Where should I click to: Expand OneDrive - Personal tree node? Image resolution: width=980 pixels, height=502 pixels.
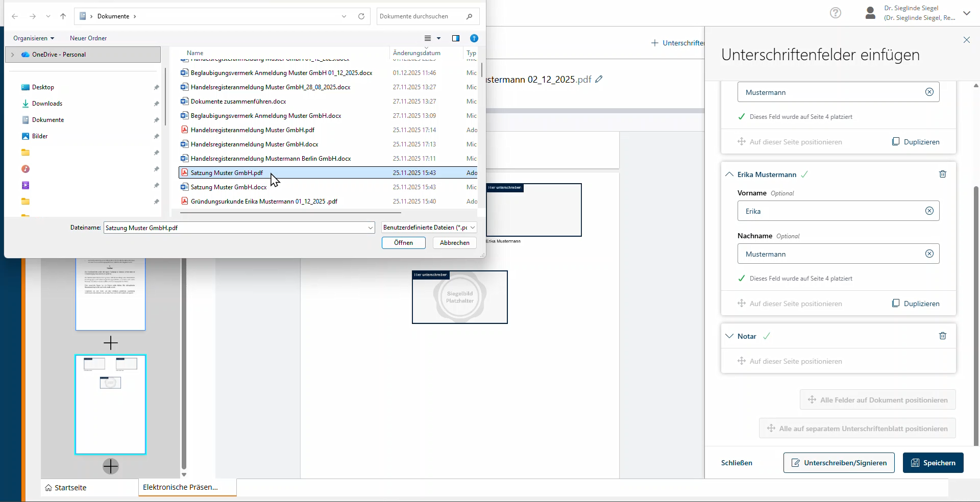pyautogui.click(x=13, y=55)
